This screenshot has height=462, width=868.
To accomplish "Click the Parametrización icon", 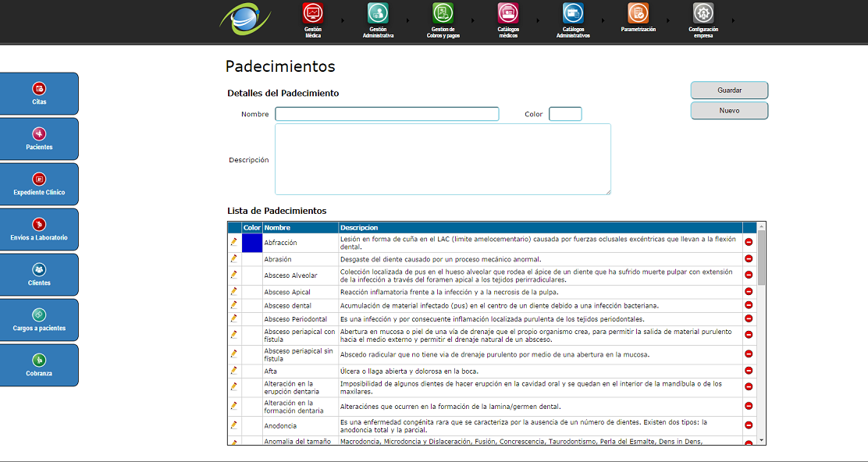I will (x=638, y=13).
